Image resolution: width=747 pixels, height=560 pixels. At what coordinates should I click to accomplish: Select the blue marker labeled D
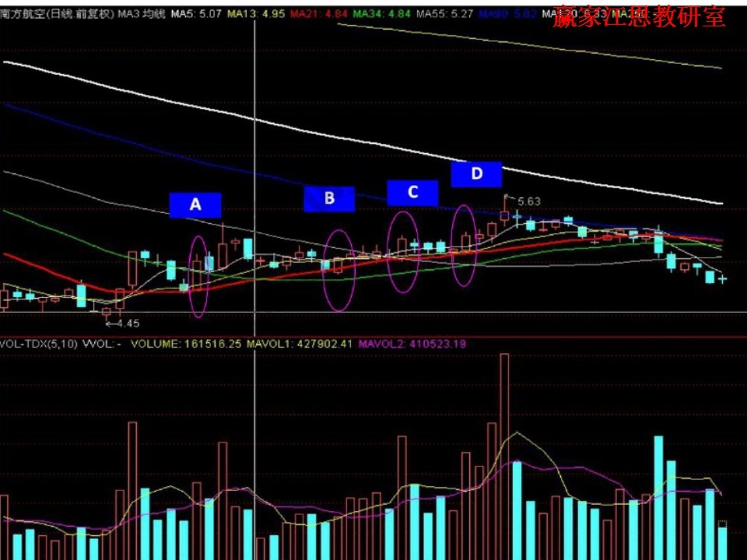coord(476,173)
